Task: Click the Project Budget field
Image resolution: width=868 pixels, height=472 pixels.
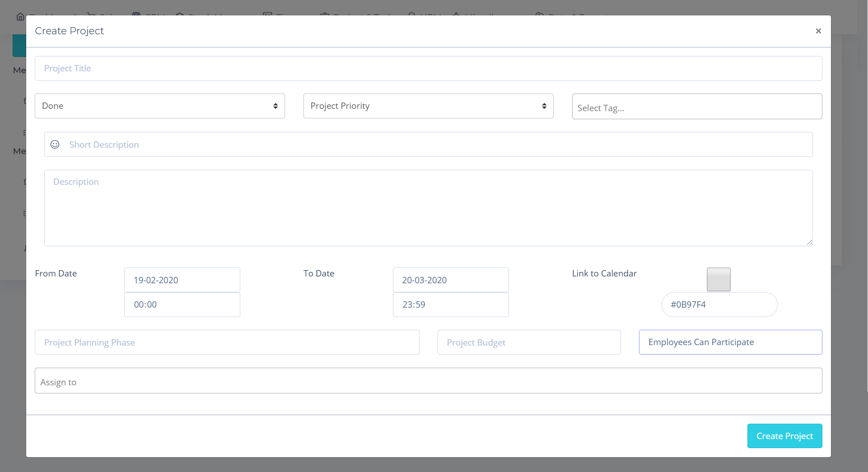Action: (528, 342)
